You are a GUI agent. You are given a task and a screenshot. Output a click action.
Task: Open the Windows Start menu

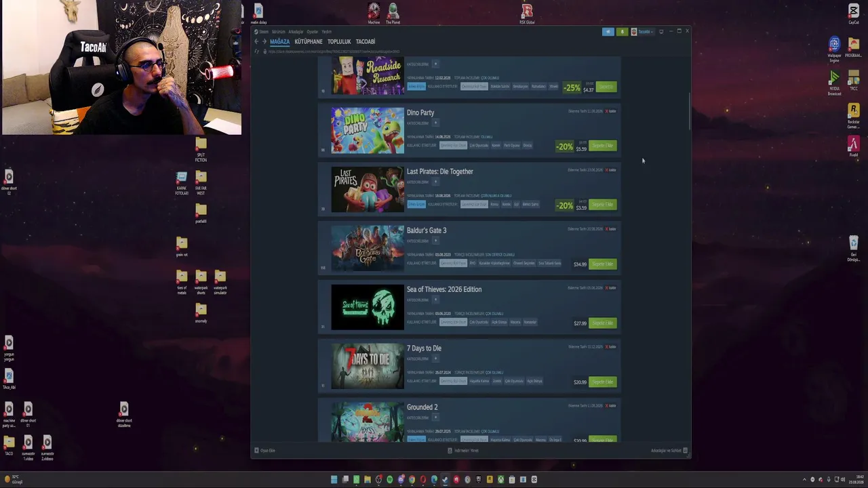pos(334,480)
